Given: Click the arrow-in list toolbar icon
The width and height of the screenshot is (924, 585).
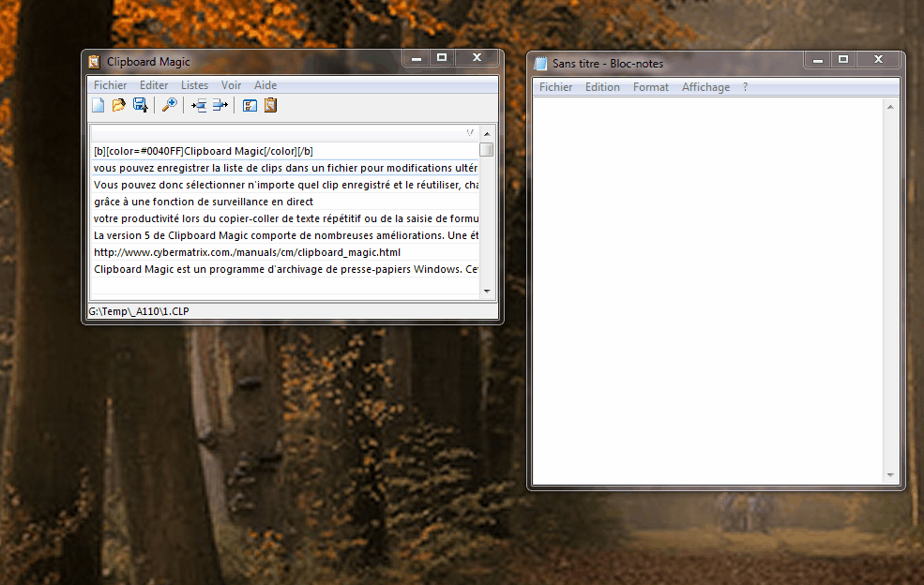Looking at the screenshot, I should pyautogui.click(x=199, y=105).
